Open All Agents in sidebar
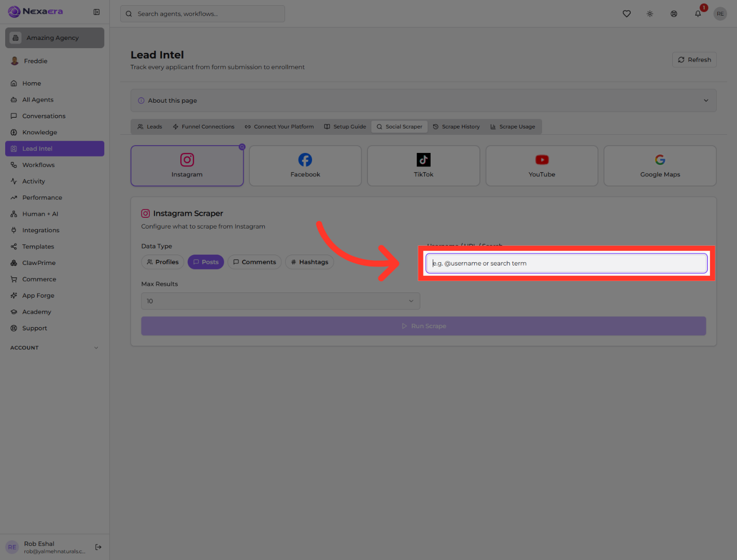Screen dimensions: 737x560 click(54, 100)
